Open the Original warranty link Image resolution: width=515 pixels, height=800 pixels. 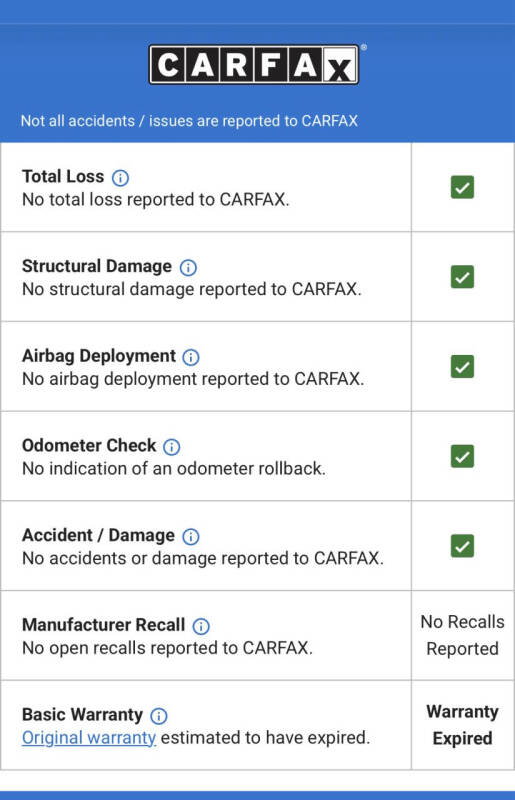(89, 738)
